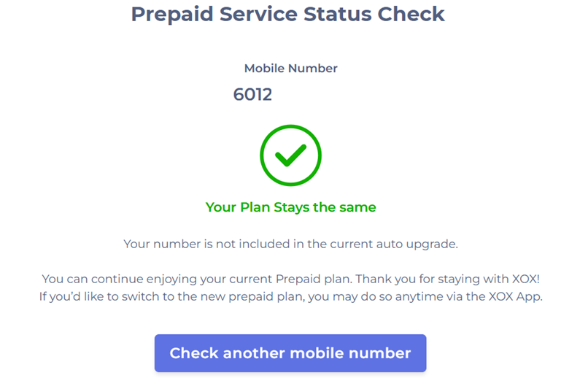Viewport: 588px width, 378px height.
Task: Click the word Mobile above the number
Action: 264,69
